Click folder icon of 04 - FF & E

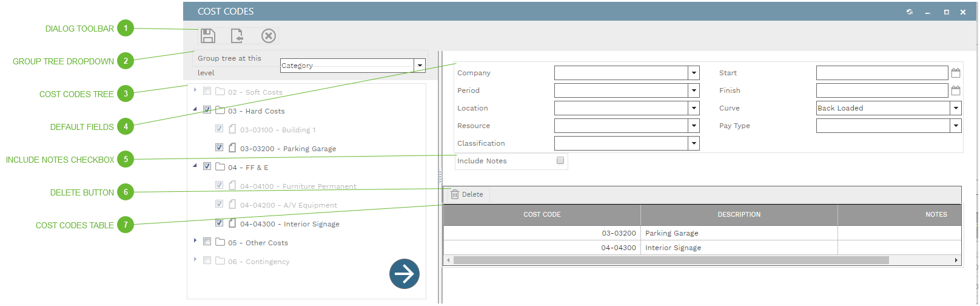[220, 167]
